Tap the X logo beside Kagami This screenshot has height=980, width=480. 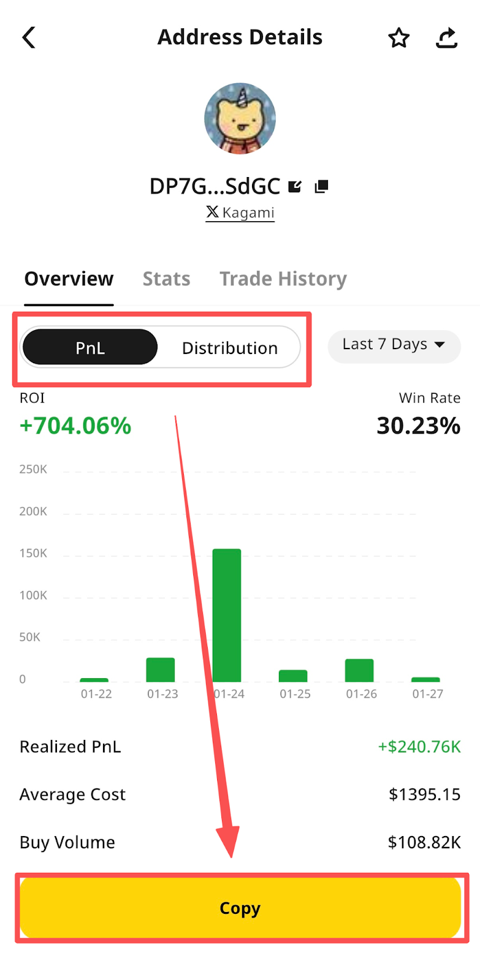tap(212, 212)
